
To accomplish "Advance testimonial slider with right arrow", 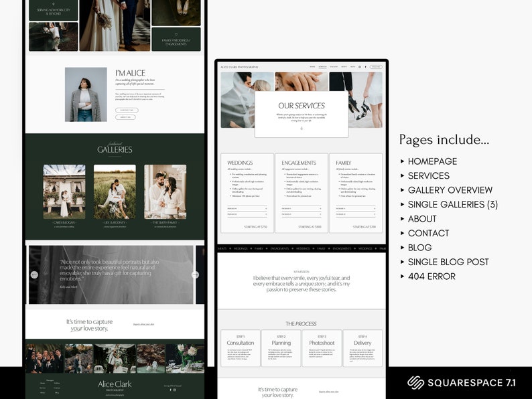I will click(196, 274).
